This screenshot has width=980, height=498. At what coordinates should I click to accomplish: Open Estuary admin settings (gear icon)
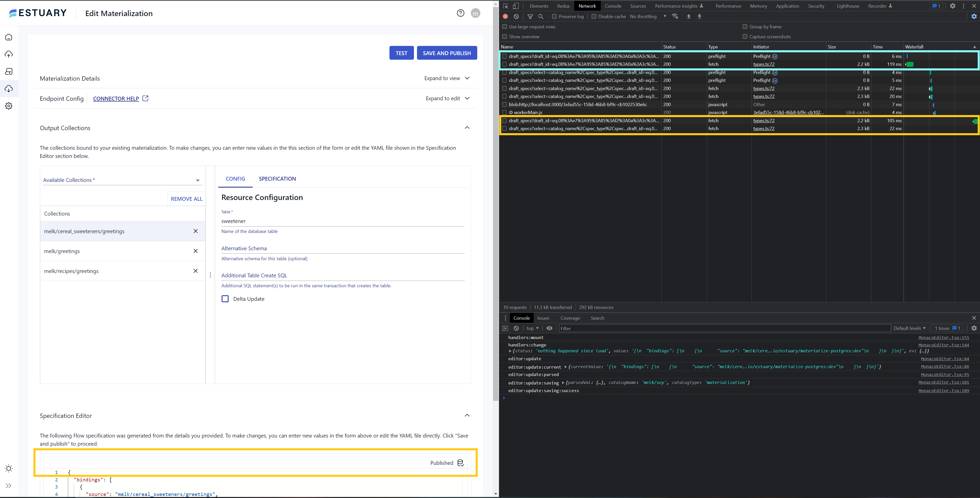tap(9, 106)
